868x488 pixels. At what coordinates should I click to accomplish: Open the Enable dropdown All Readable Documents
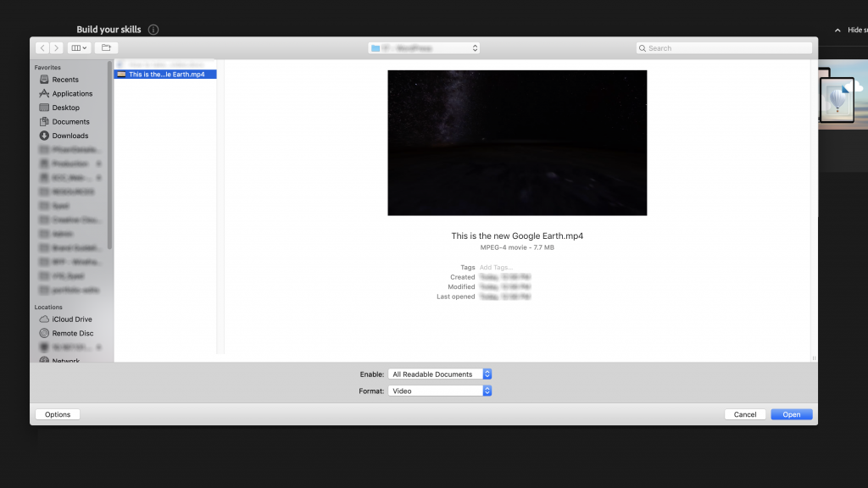click(440, 374)
